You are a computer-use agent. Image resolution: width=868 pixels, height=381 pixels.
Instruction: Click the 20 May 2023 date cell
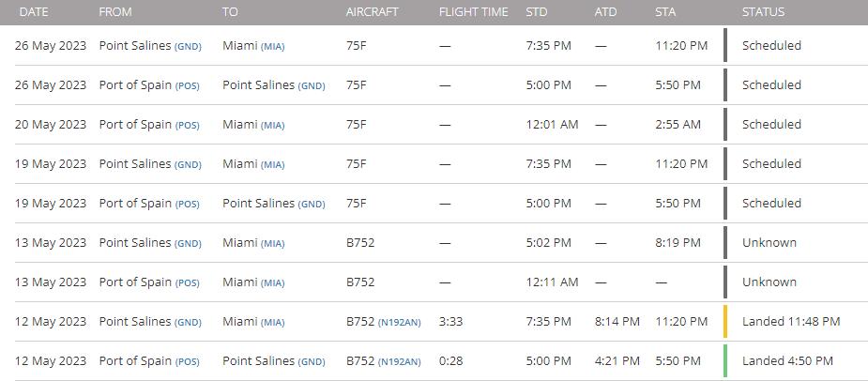tap(51, 124)
